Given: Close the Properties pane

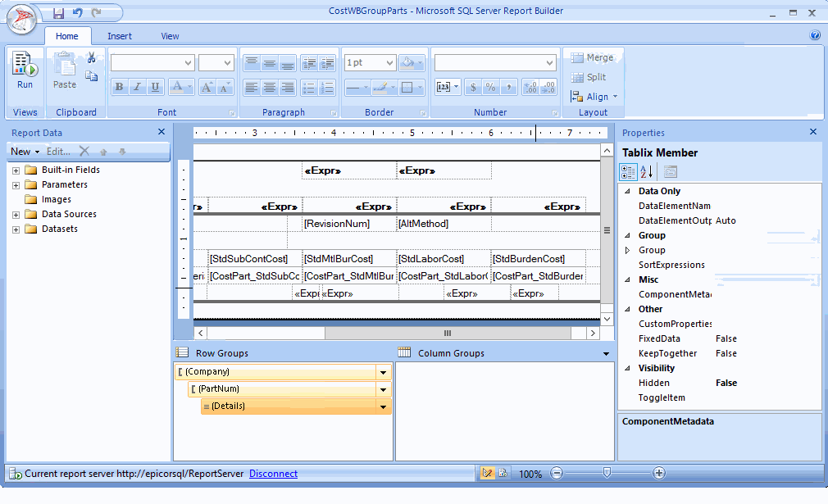Looking at the screenshot, I should tap(813, 132).
